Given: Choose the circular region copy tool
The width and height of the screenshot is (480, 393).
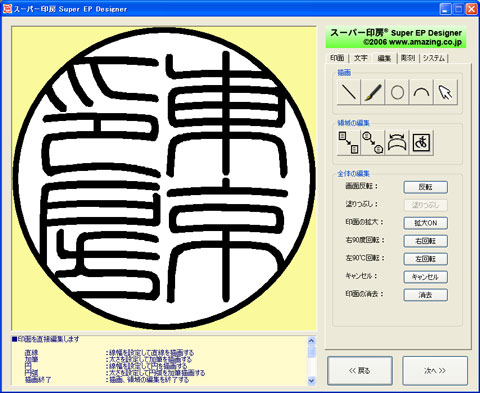Looking at the screenshot, I should 373,143.
